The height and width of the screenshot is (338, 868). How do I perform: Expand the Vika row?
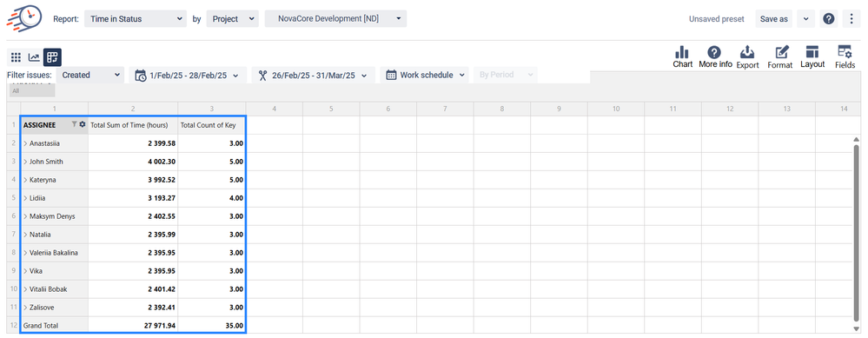(x=25, y=271)
